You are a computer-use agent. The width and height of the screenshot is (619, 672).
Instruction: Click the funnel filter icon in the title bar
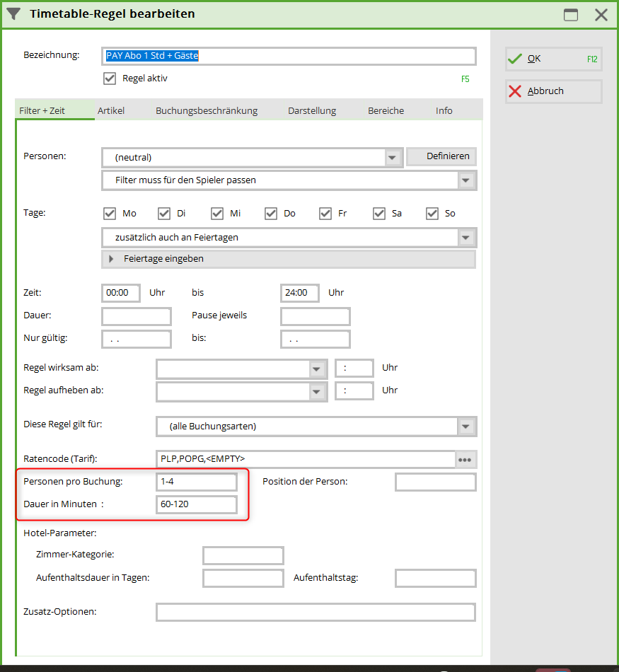pos(13,13)
